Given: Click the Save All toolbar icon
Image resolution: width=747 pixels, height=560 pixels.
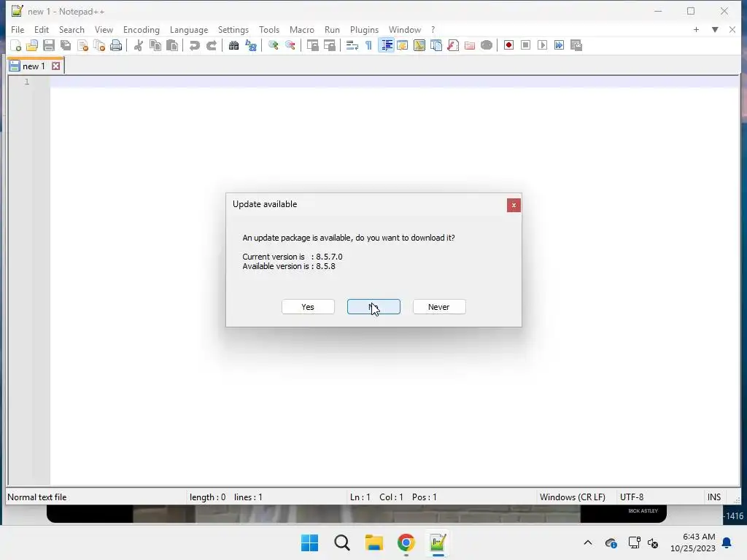Looking at the screenshot, I should 66,45.
